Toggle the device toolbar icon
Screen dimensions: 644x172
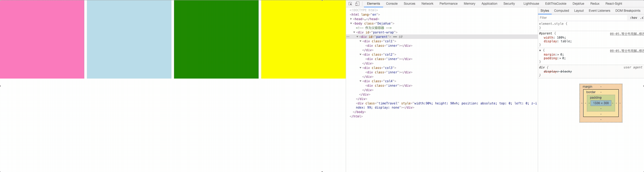[357, 4]
